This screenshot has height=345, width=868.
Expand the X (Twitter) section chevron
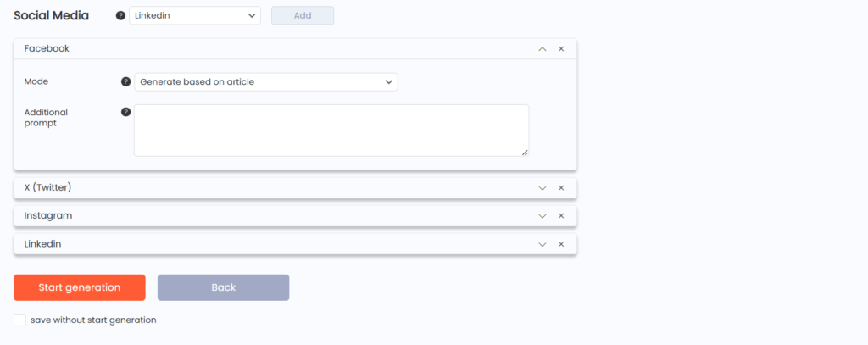542,187
